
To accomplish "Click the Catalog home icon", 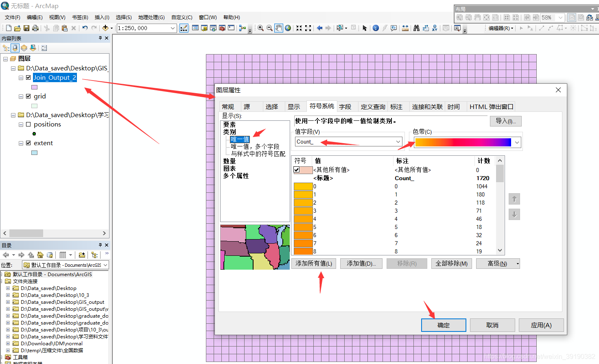I will pyautogui.click(x=40, y=255).
